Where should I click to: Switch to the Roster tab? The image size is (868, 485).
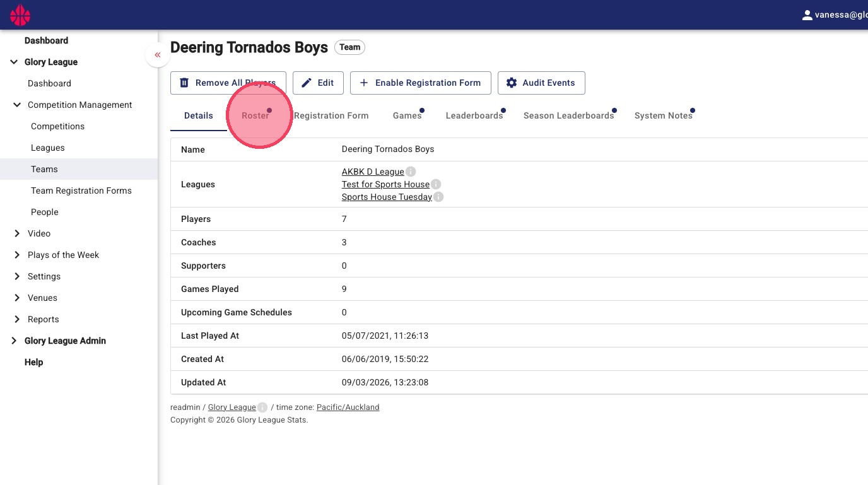pyautogui.click(x=255, y=115)
